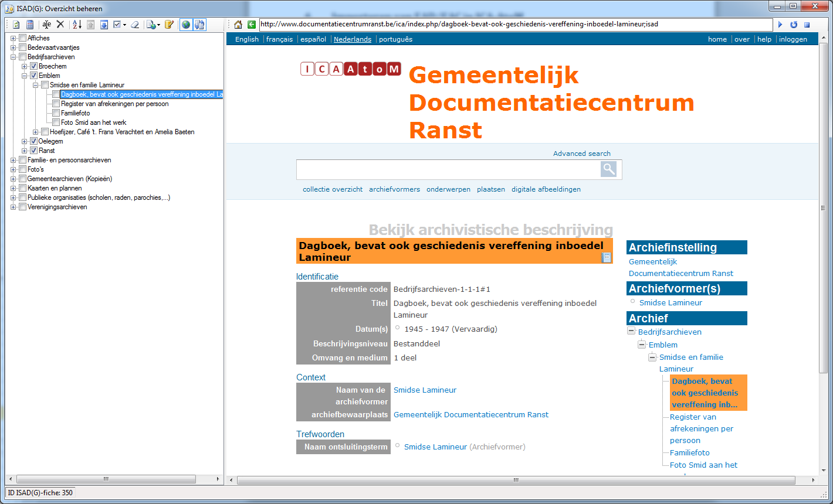Uncheck the Ranst checkbox

pyautogui.click(x=33, y=151)
